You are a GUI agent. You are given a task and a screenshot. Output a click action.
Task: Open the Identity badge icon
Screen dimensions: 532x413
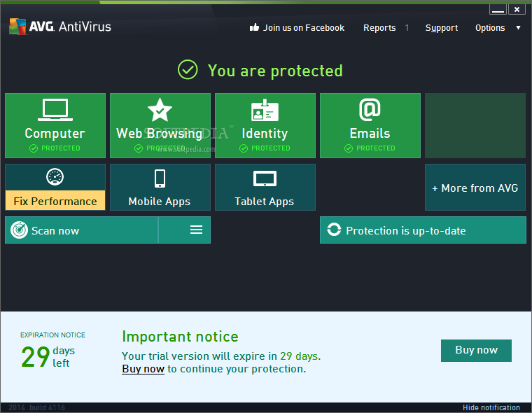pyautogui.click(x=265, y=111)
